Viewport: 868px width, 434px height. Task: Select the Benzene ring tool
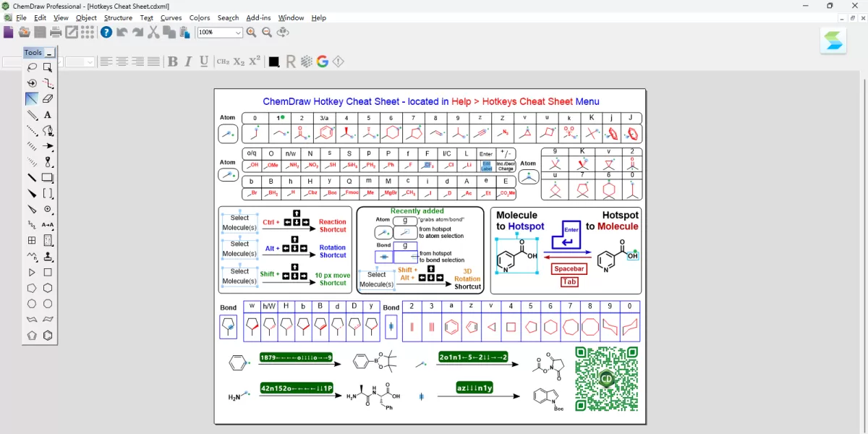click(x=48, y=336)
